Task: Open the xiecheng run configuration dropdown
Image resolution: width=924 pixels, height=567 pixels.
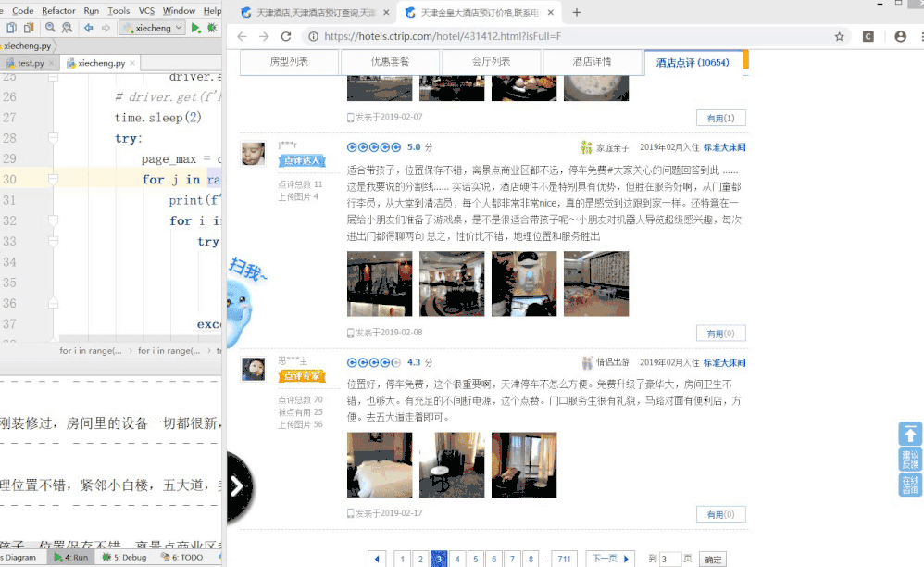Action: [152, 28]
